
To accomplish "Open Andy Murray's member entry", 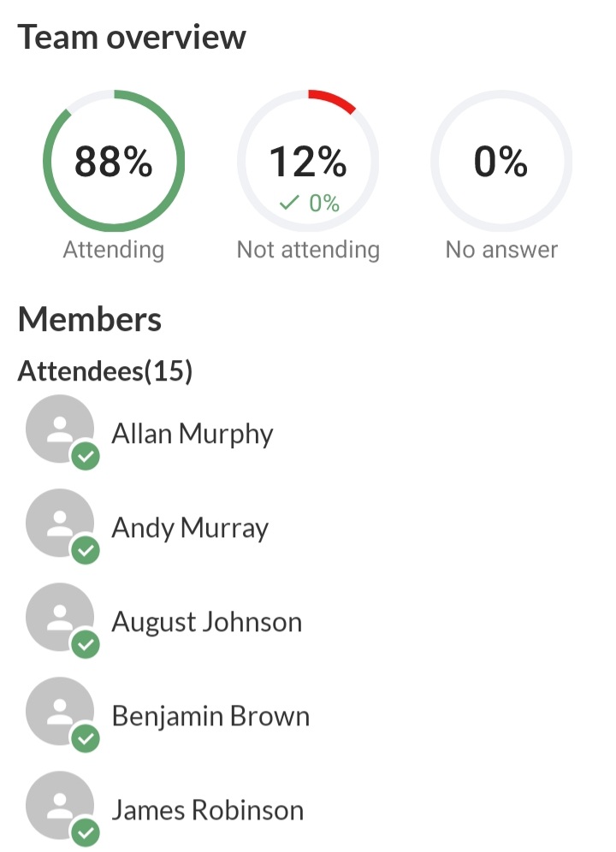I will click(x=190, y=528).
